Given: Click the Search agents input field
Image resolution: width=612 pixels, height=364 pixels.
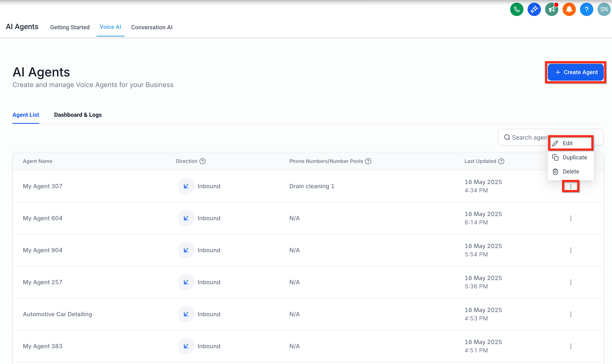Looking at the screenshot, I should tap(525, 137).
